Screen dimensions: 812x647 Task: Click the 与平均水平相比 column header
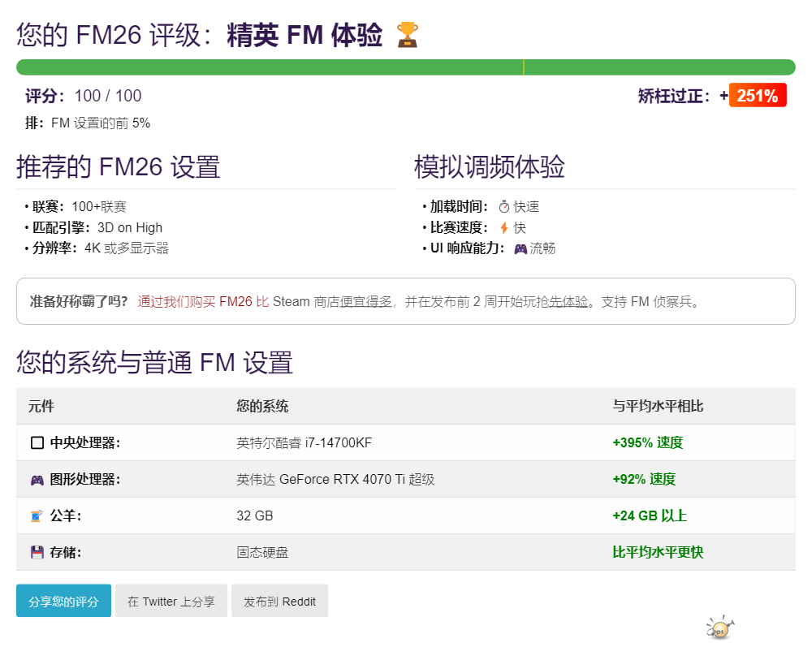(x=658, y=406)
